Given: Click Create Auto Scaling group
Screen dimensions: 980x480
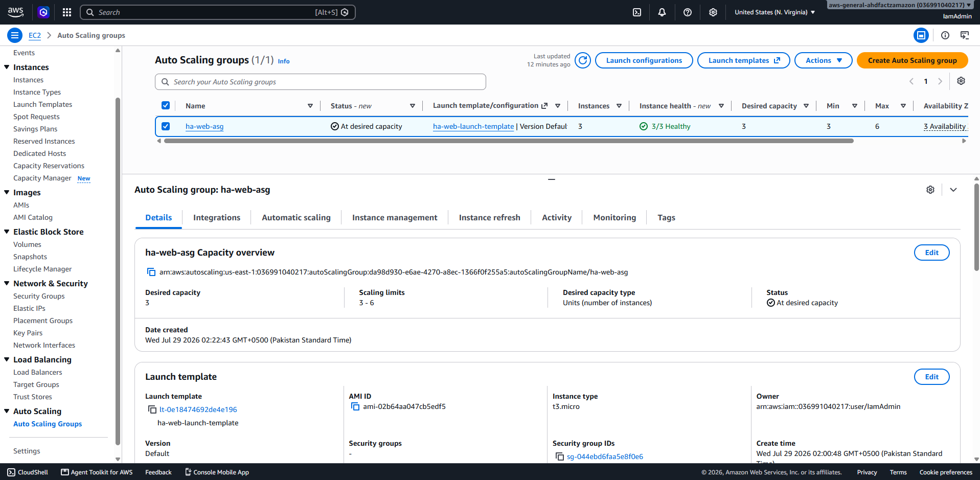Looking at the screenshot, I should tap(912, 60).
